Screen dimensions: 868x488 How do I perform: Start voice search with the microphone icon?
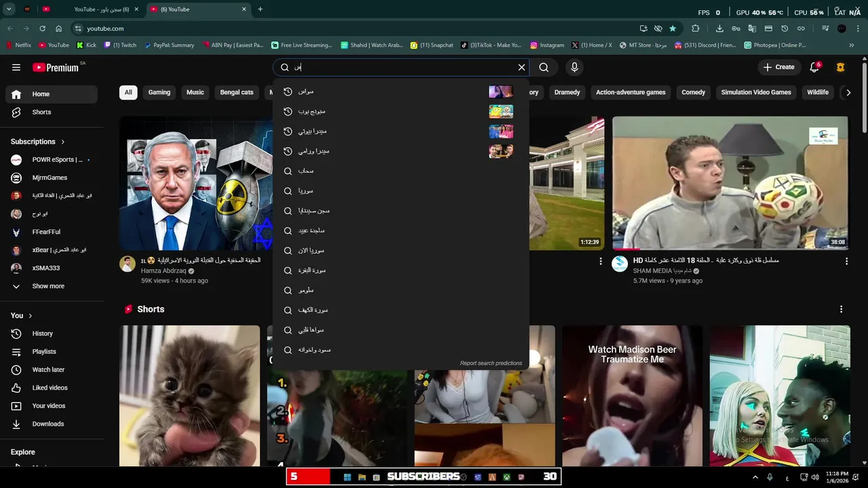(574, 67)
